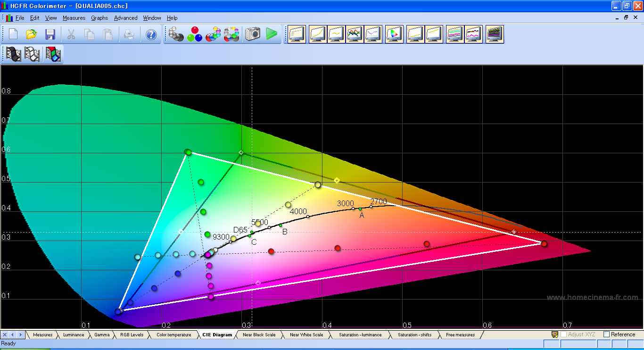
Task: Open the blue question mark help icon
Action: pos(151,34)
